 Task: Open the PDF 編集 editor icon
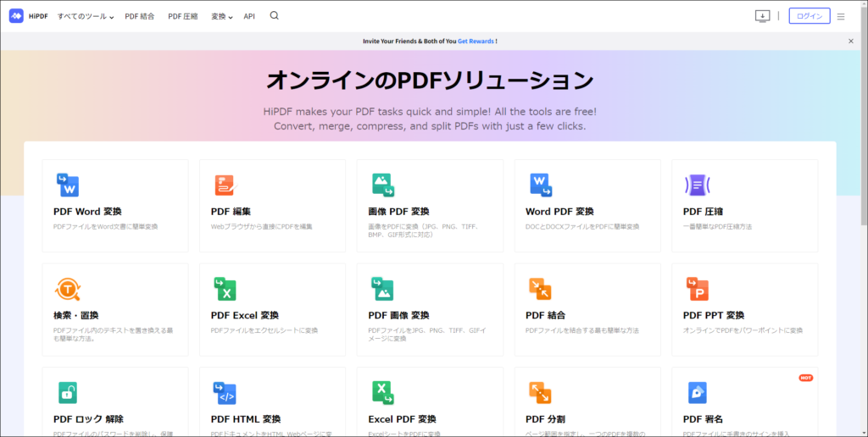(x=225, y=185)
